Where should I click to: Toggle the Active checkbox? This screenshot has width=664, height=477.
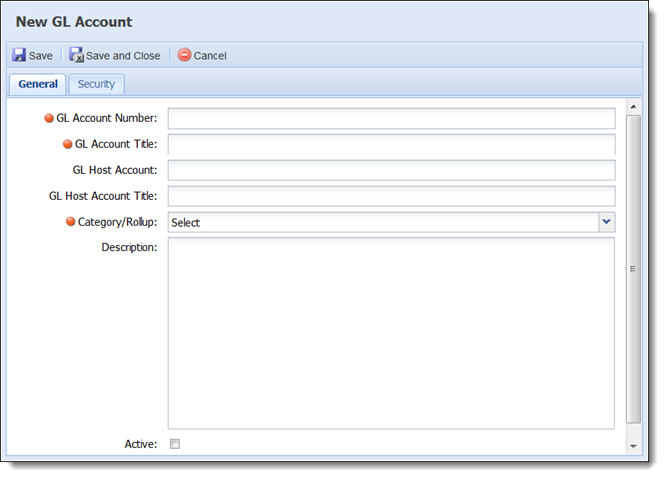174,444
